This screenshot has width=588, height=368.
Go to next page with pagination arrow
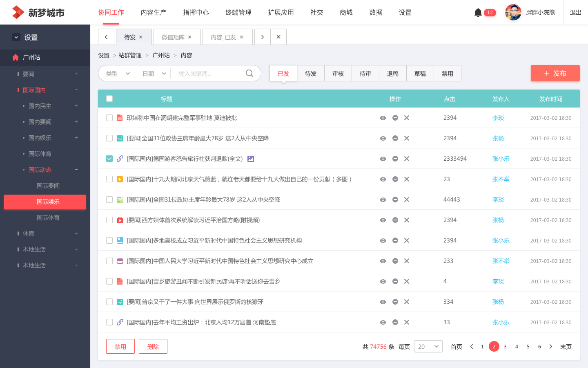click(x=551, y=347)
